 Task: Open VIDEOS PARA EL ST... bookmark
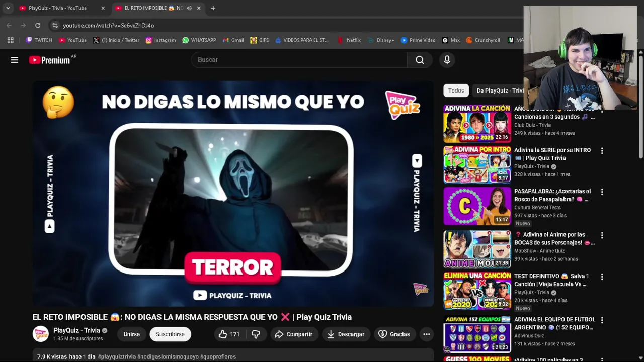[x=302, y=40]
